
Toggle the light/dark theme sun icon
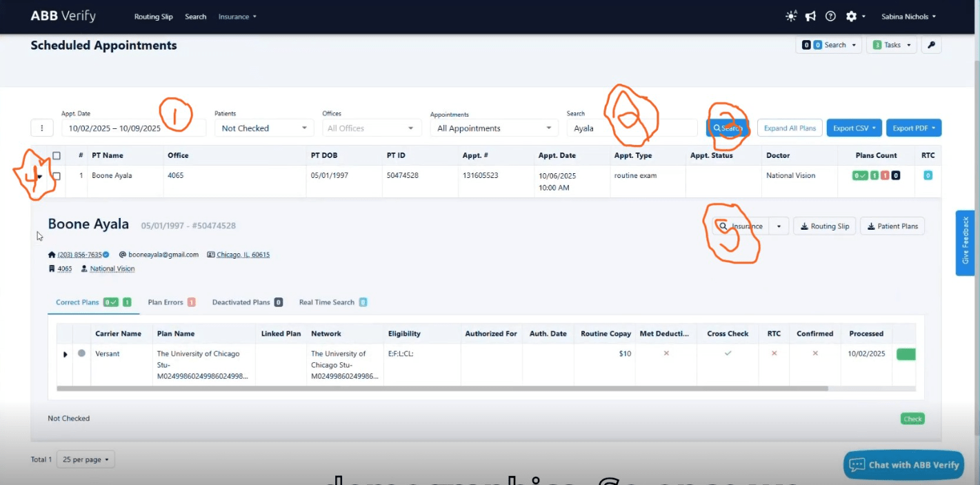[791, 17]
